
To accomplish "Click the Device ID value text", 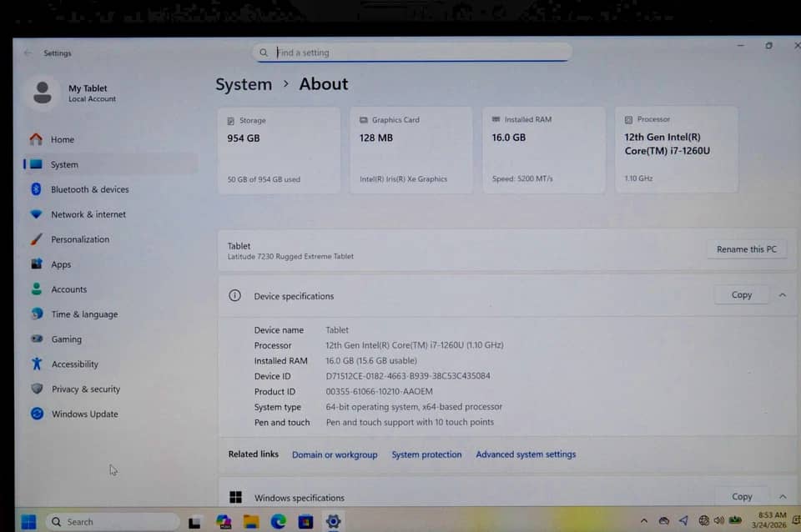I will (x=408, y=376).
